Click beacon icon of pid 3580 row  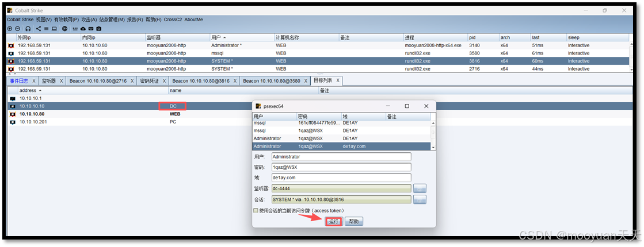[11, 53]
